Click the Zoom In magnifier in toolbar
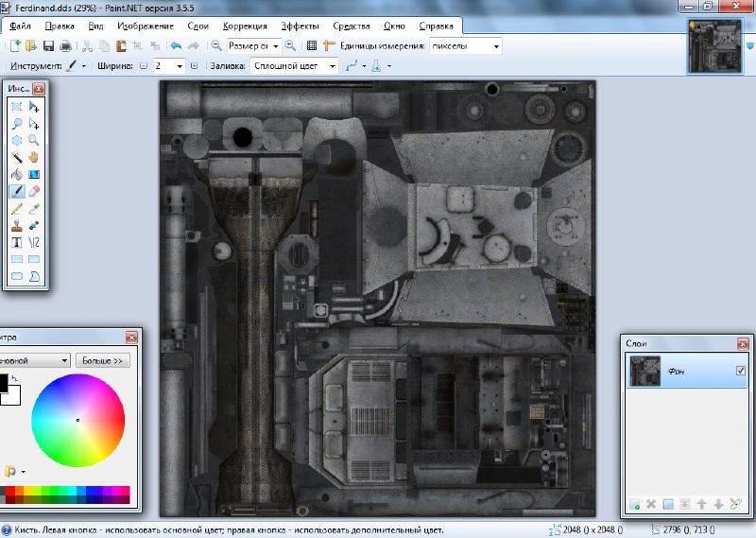 (290, 45)
